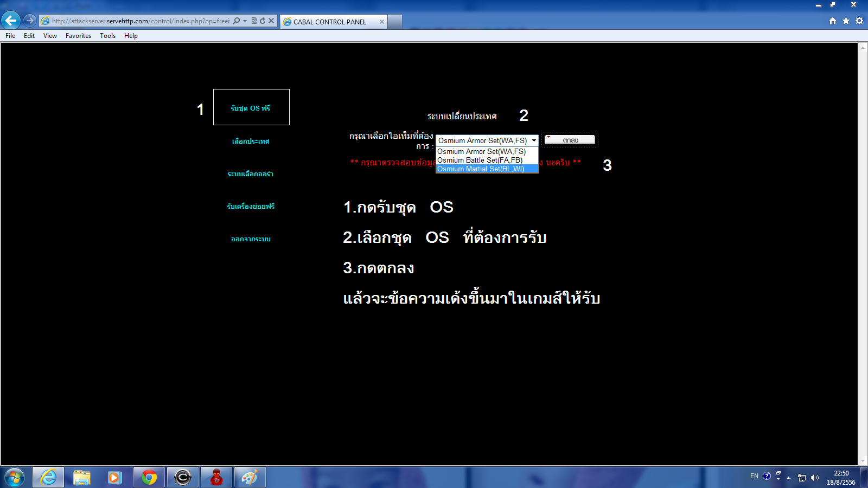This screenshot has width=868, height=488.
Task: Click the blue help icon in language bar
Action: 767,476
